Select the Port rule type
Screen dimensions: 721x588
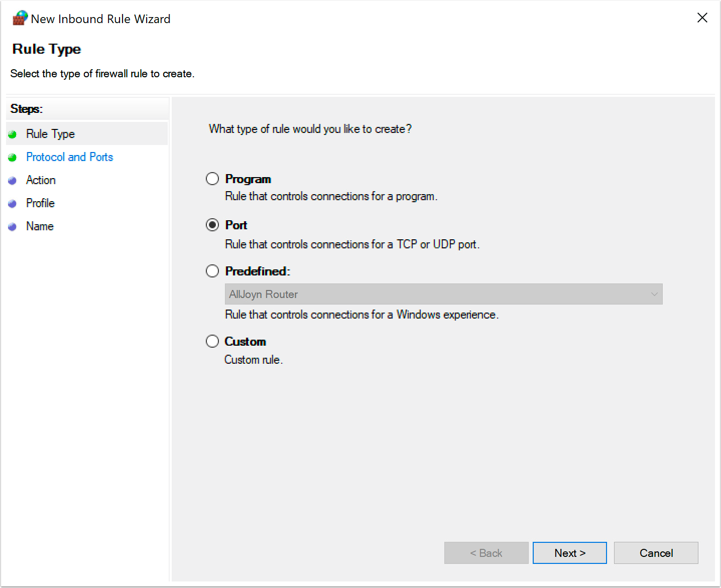click(x=212, y=225)
